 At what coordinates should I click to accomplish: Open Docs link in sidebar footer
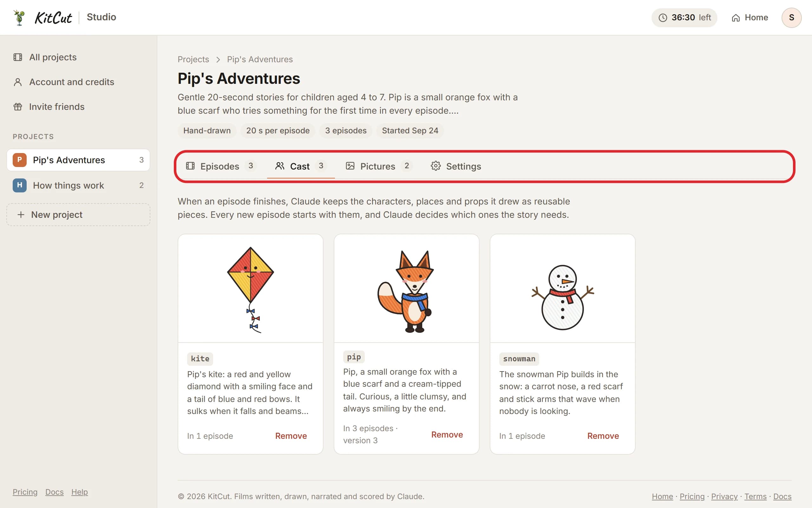tap(54, 492)
